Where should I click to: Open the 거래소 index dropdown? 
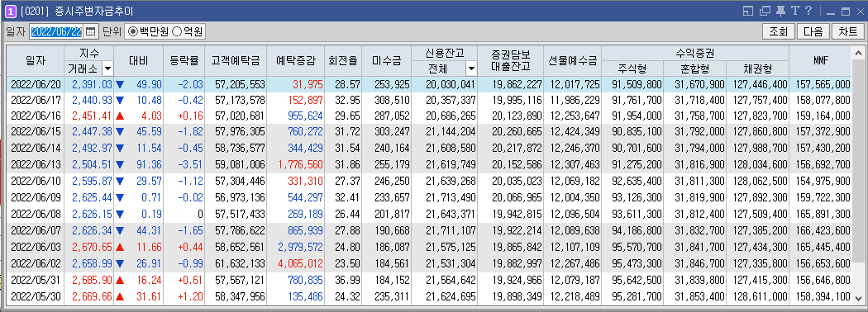point(107,69)
